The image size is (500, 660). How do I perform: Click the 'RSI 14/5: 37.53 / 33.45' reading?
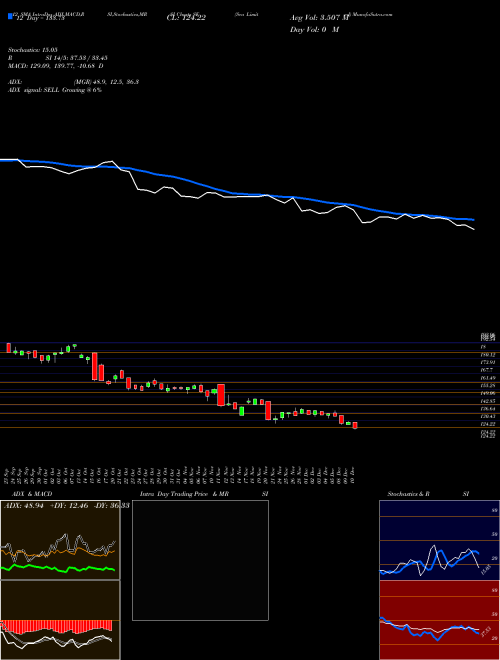pos(58,58)
